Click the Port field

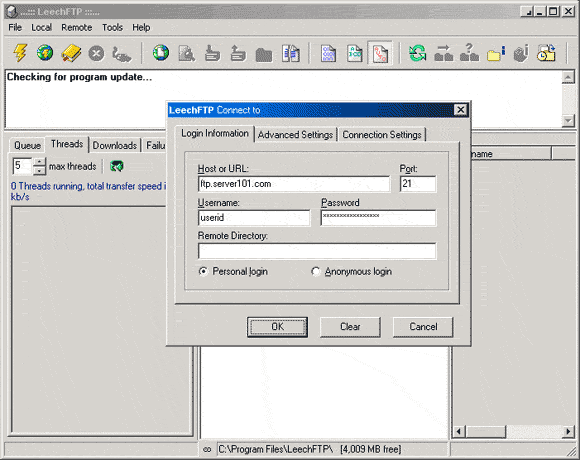[x=418, y=184]
